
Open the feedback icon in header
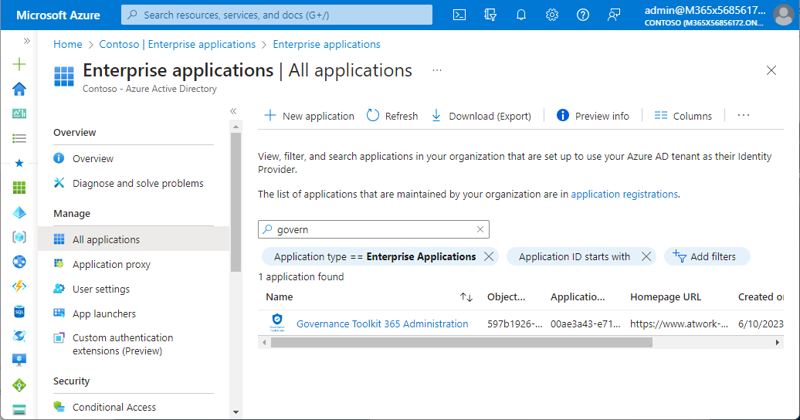[614, 15]
